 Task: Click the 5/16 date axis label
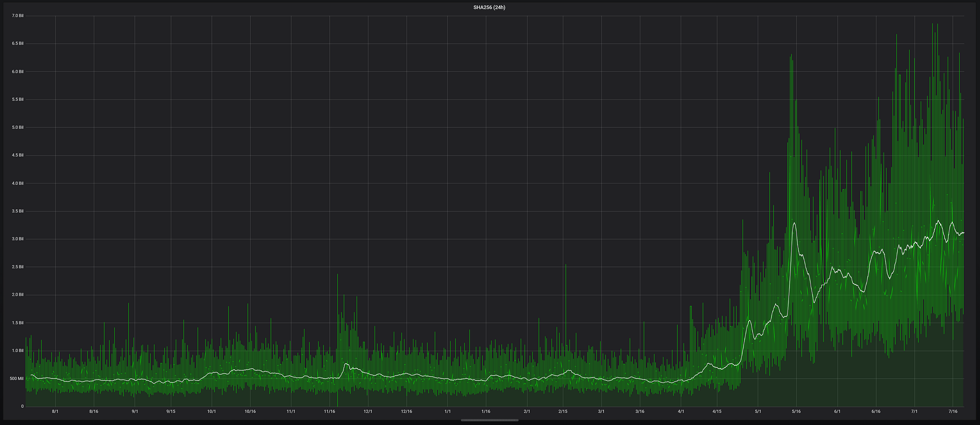(796, 411)
